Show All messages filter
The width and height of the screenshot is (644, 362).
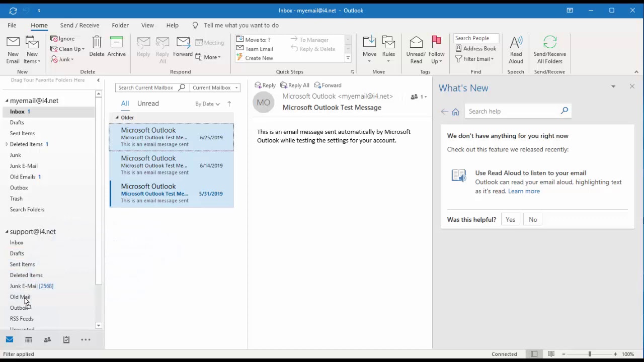[125, 104]
